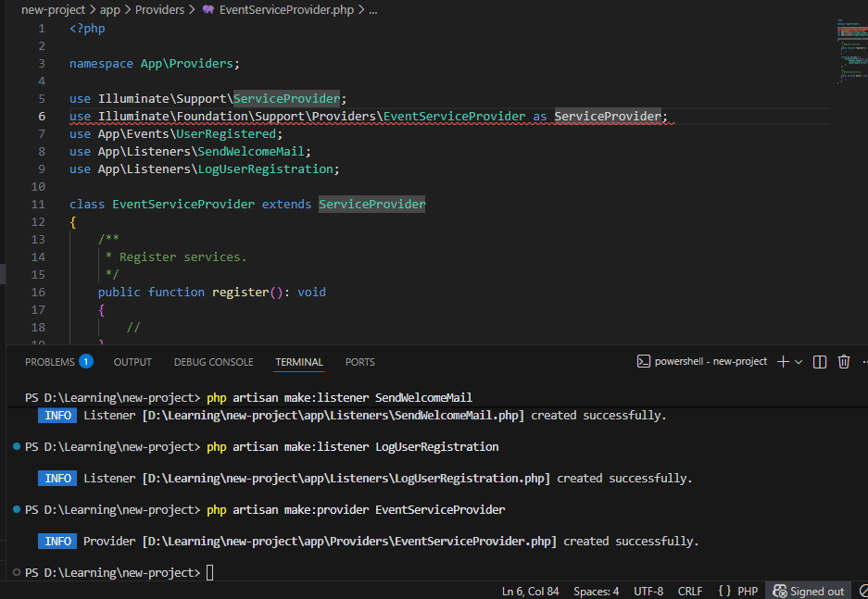Click the cursor position Ln 6, Col 84

[530, 591]
